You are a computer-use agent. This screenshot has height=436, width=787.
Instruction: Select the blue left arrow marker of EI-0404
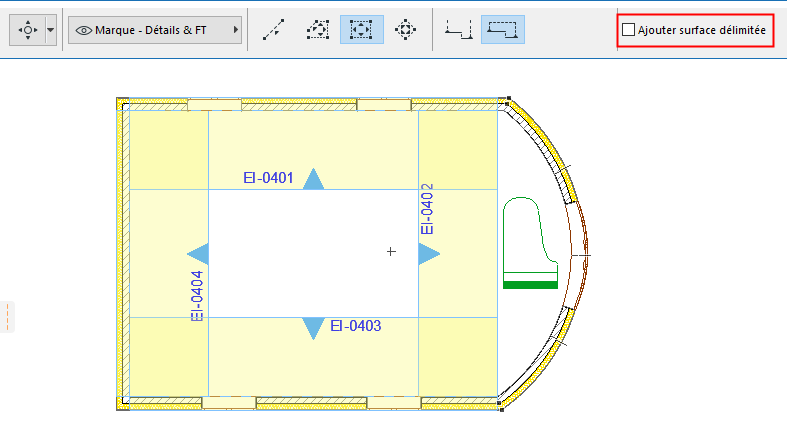tap(198, 254)
